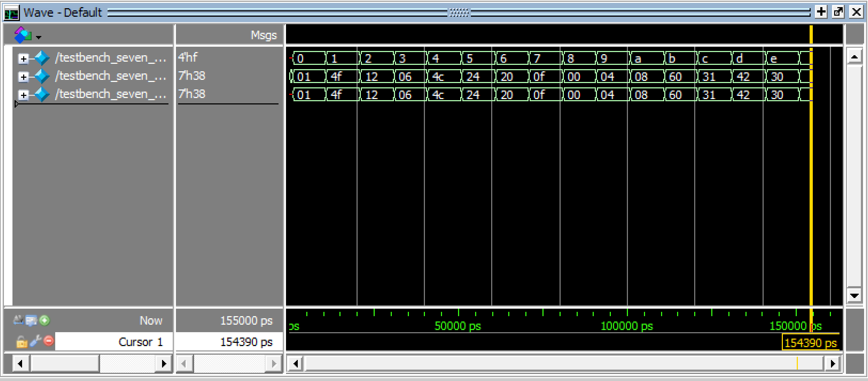Click the colorful signal format icon

click(x=22, y=35)
